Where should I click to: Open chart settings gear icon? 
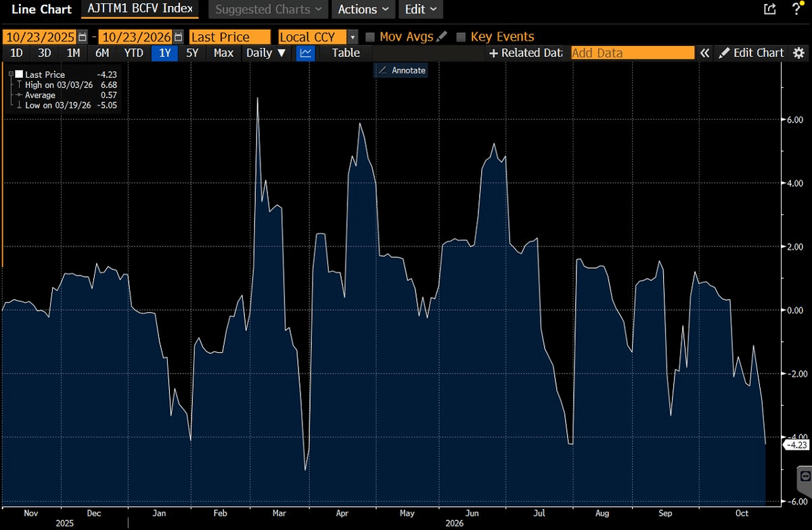click(798, 53)
